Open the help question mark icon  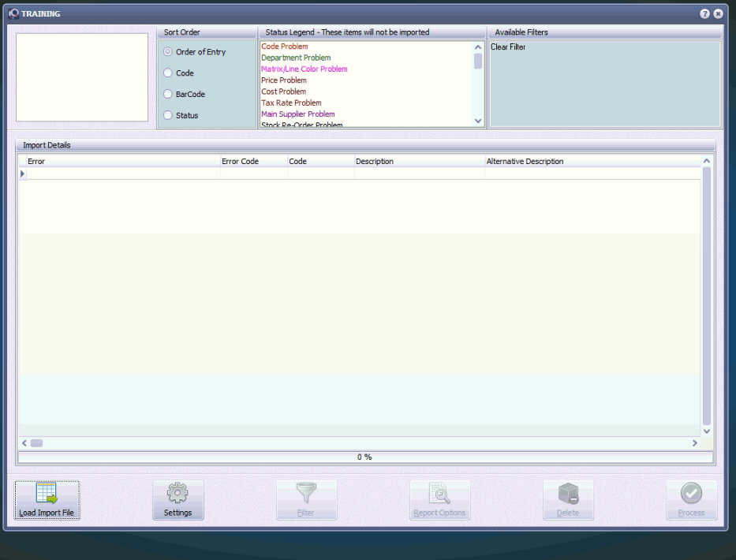(x=704, y=13)
